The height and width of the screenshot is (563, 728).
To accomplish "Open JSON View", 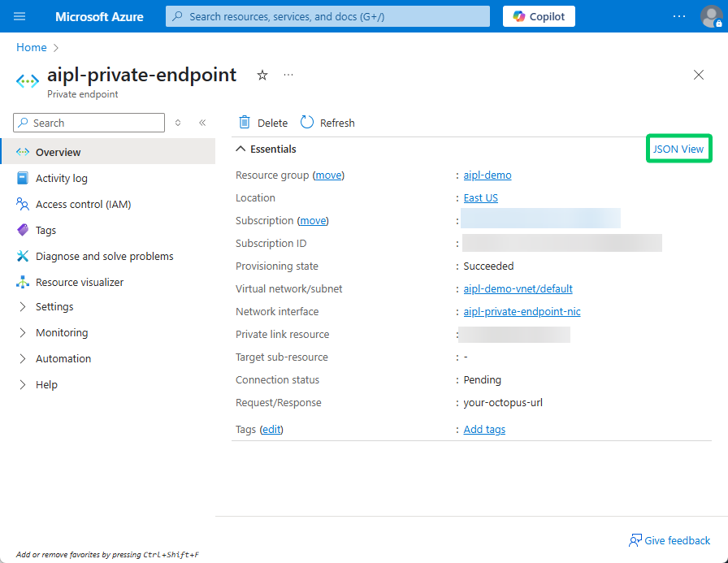I will point(678,149).
